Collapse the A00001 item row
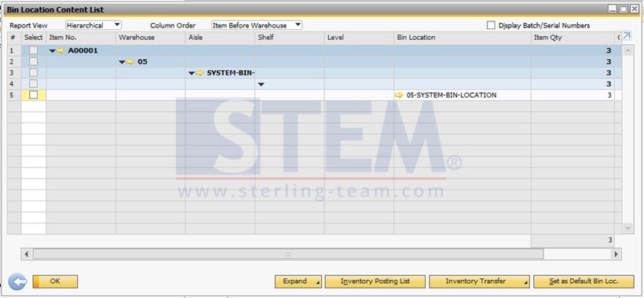The image size is (644, 298). point(52,51)
